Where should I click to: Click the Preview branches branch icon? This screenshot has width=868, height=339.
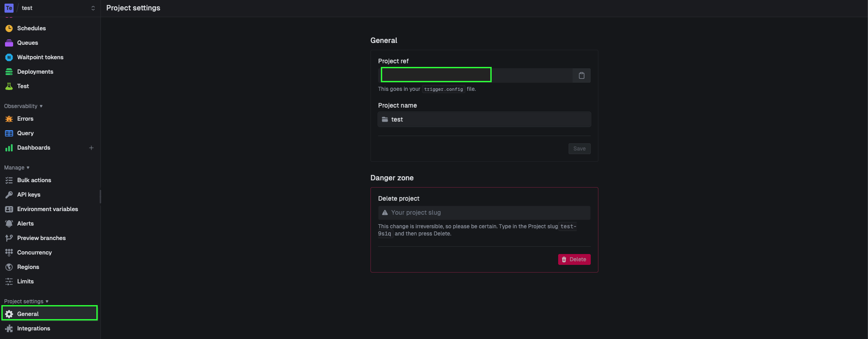tap(9, 238)
